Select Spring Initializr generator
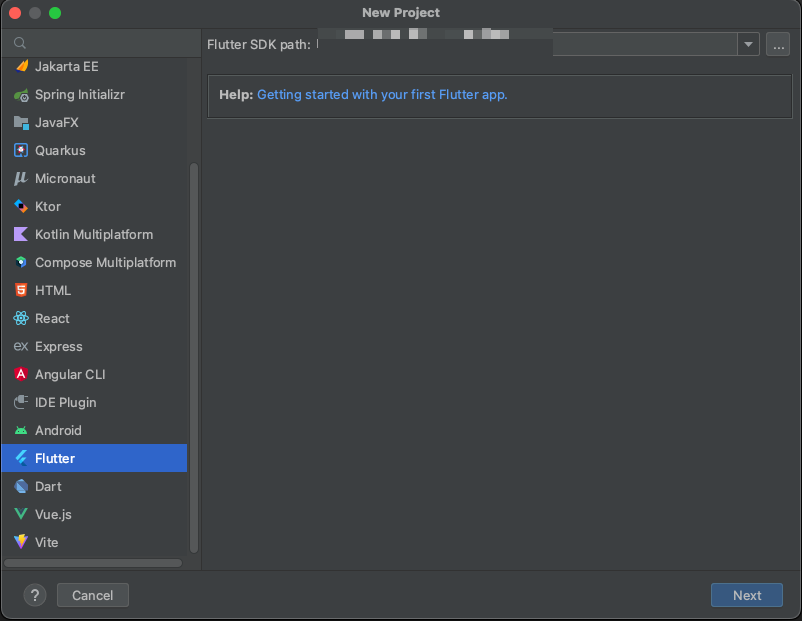Viewport: 802px width, 621px height. point(95,95)
